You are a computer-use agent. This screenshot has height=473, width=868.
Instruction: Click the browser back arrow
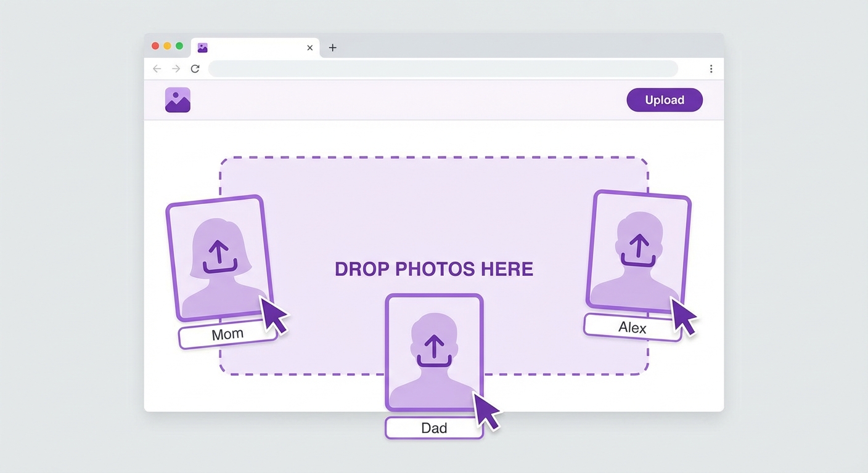pyautogui.click(x=157, y=69)
